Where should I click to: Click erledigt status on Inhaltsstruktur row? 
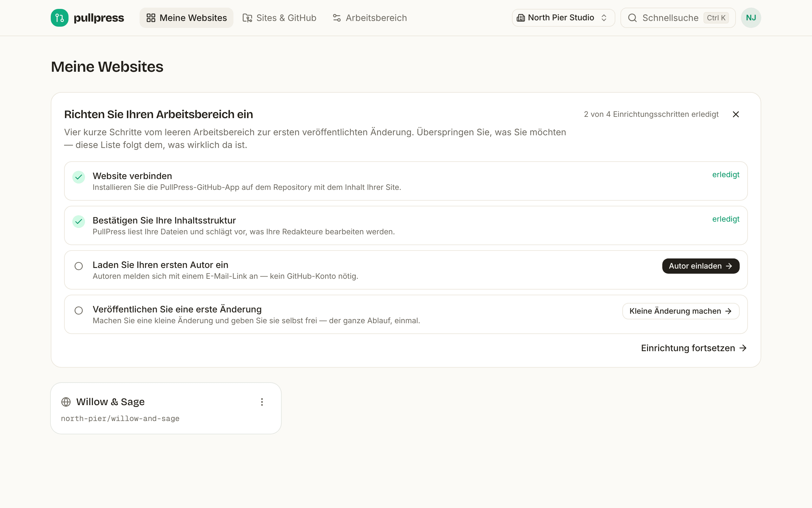(x=726, y=219)
